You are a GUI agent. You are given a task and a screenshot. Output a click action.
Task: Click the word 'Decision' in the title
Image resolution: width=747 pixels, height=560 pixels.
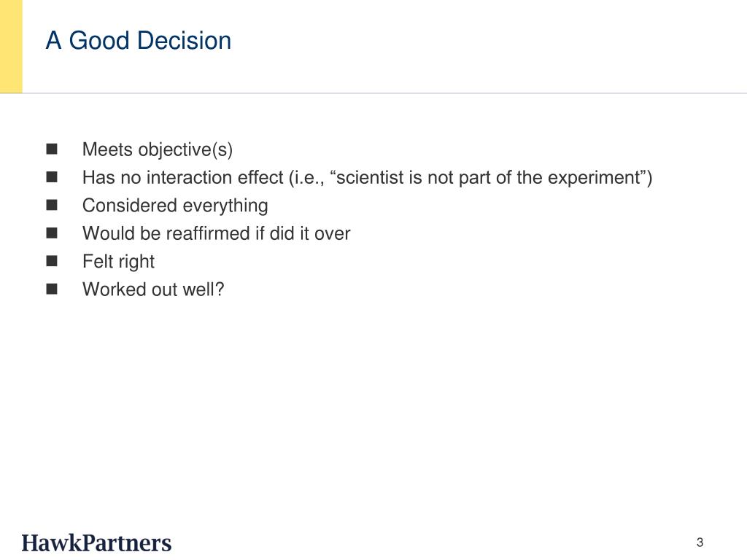[184, 41]
